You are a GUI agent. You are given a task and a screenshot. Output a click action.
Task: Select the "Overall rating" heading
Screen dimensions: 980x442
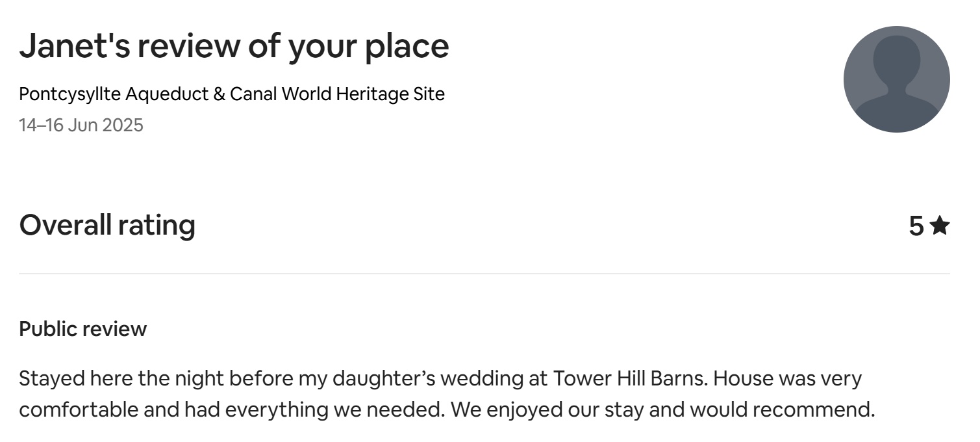pyautogui.click(x=107, y=225)
